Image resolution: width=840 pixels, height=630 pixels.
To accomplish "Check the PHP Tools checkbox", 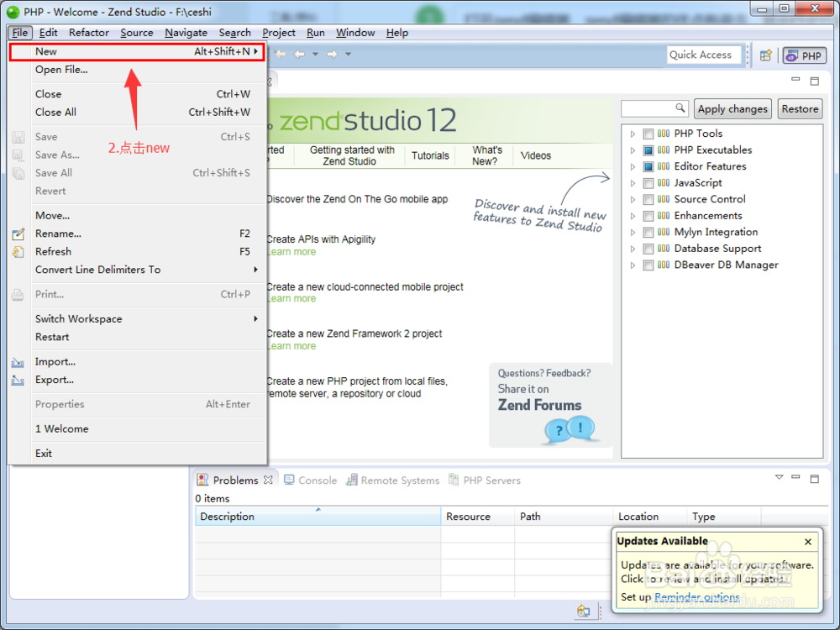I will [x=648, y=134].
